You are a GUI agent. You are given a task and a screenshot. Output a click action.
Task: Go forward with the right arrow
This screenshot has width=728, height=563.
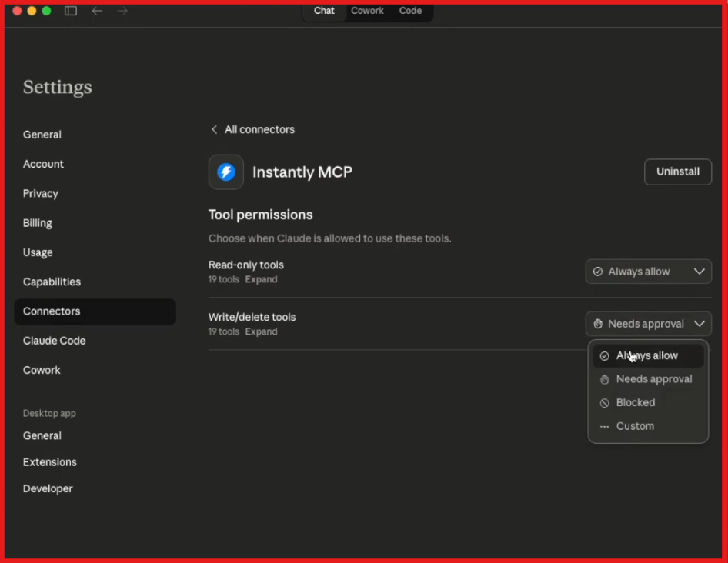pyautogui.click(x=122, y=11)
